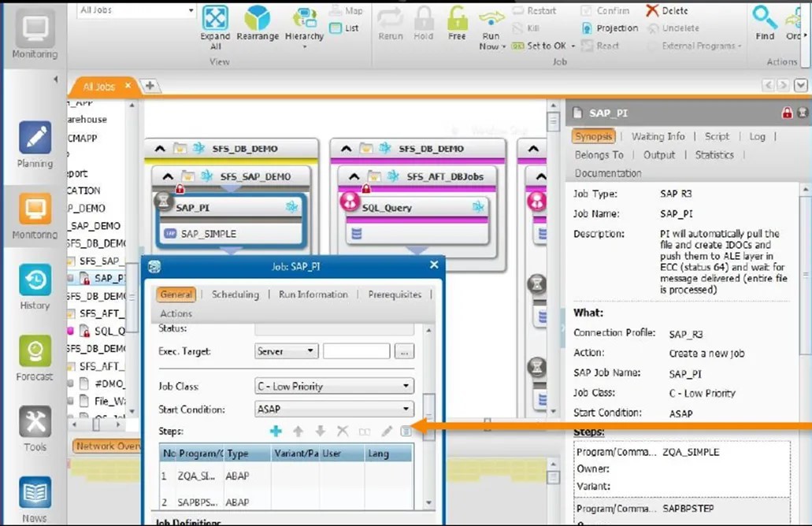Image resolution: width=812 pixels, height=526 pixels.
Task: Click the Projection button
Action: [610, 28]
